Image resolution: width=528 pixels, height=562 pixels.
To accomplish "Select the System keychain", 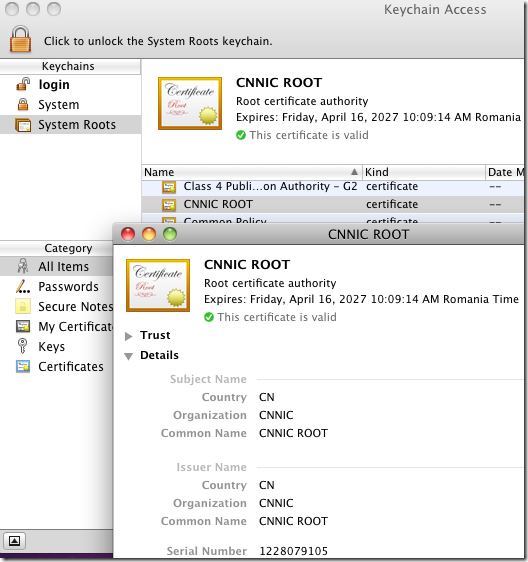I will click(x=70, y=105).
